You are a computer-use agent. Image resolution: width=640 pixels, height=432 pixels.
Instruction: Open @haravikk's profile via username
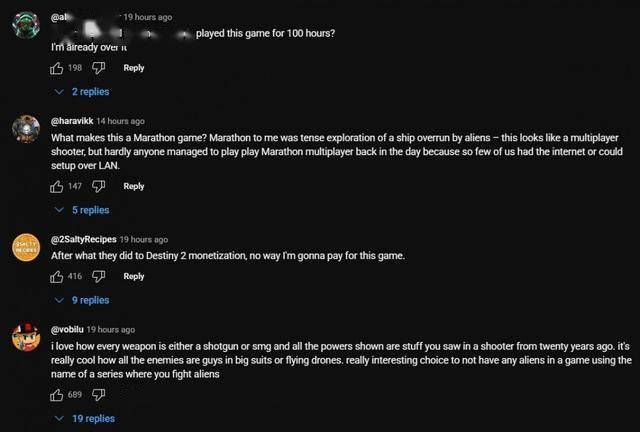pyautogui.click(x=72, y=121)
